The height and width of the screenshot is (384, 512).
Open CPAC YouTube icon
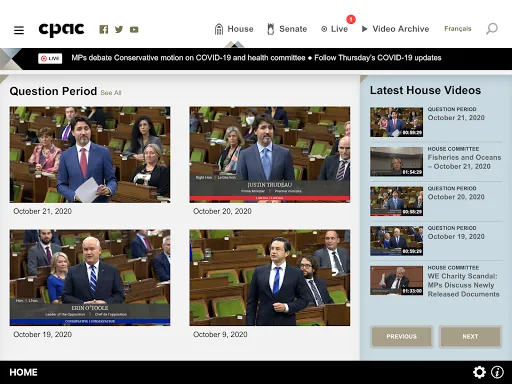[134, 30]
